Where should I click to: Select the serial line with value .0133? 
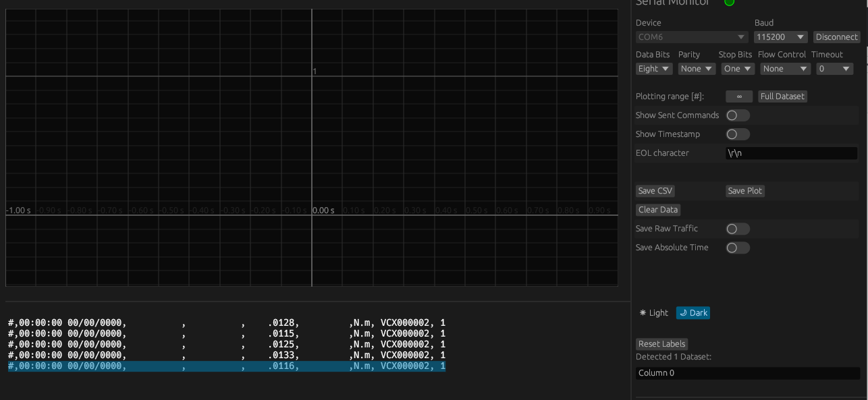227,355
